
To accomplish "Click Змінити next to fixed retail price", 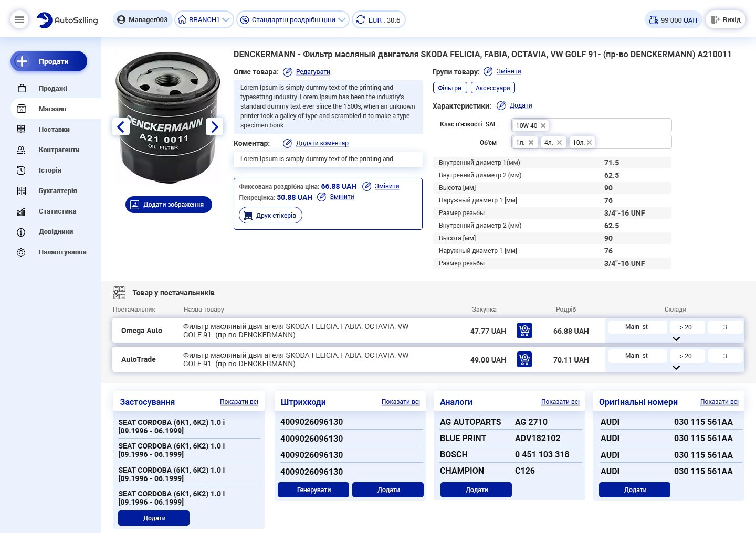I will pyautogui.click(x=387, y=186).
